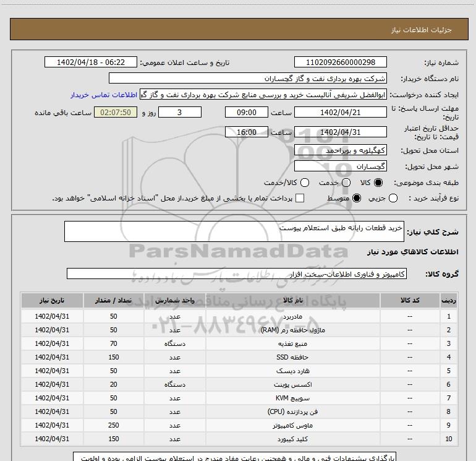This screenshot has height=461, width=476.
Task: Select the خدمت radio button
Action: (x=346, y=183)
